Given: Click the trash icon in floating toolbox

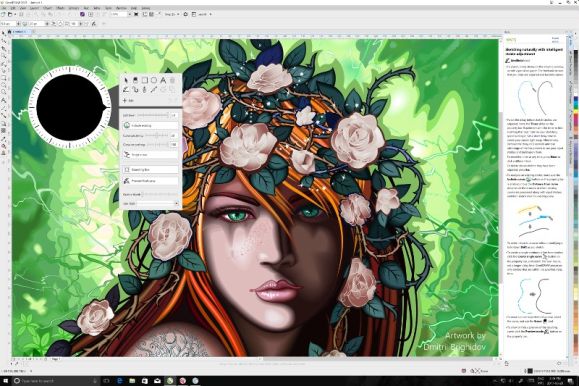Looking at the screenshot, I should tap(172, 80).
